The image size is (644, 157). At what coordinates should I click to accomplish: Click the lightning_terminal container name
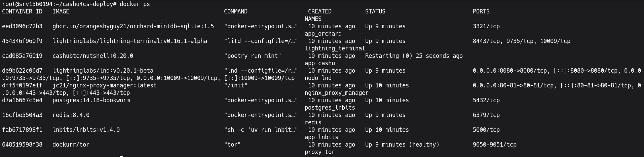tap(335, 48)
